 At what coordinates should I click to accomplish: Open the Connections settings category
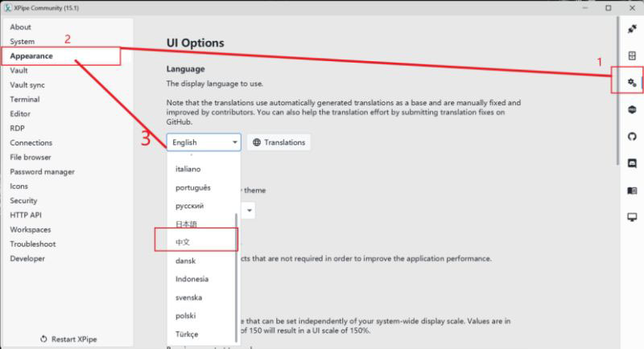[31, 142]
